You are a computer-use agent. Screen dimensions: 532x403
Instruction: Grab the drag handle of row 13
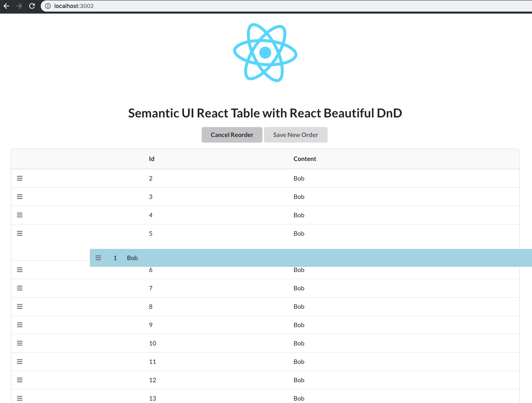(x=20, y=398)
